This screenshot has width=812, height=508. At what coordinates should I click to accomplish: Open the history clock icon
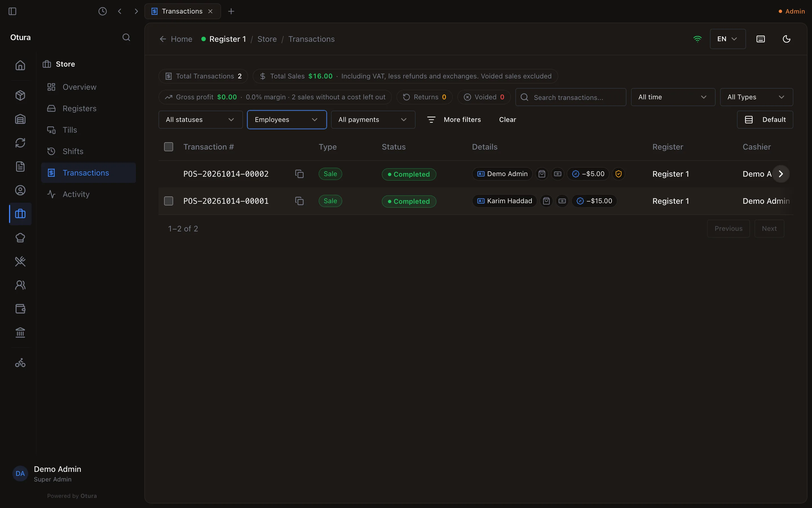102,11
